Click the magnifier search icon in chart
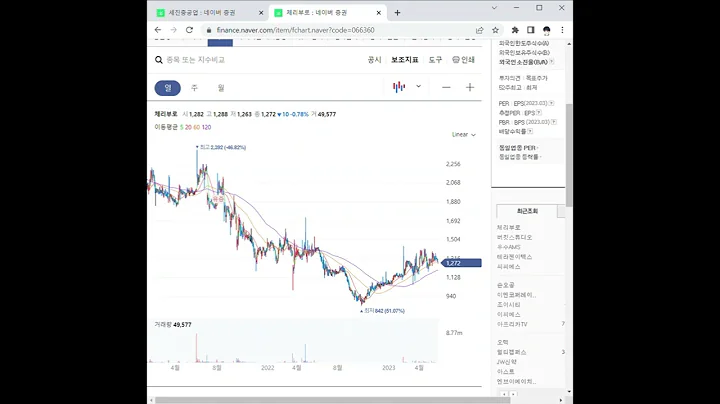The width and height of the screenshot is (720, 404). click(159, 60)
